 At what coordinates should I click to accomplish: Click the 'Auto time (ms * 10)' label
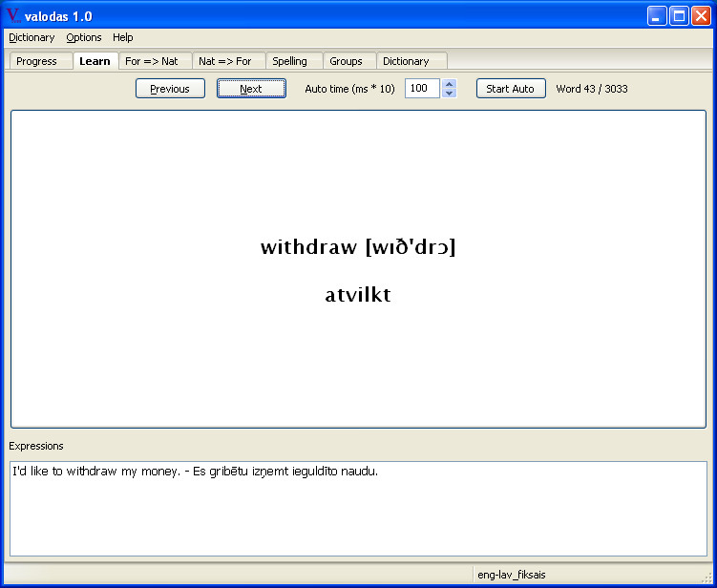(349, 89)
